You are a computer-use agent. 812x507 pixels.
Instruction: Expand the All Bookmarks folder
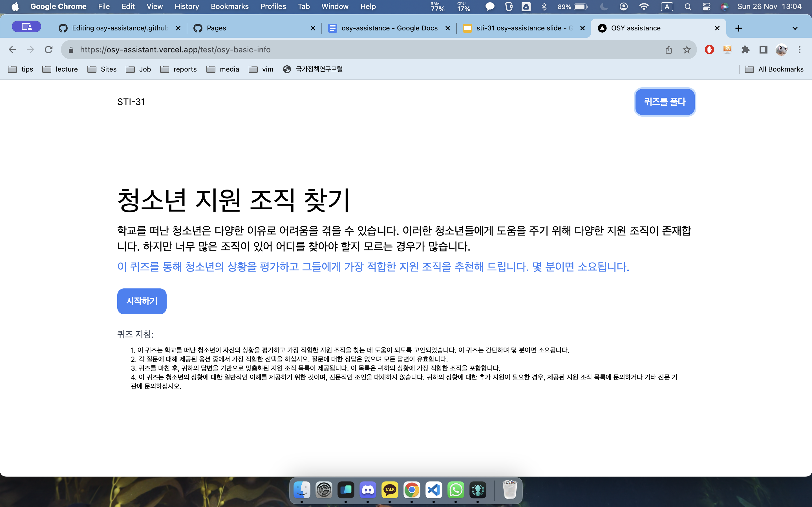click(x=774, y=69)
